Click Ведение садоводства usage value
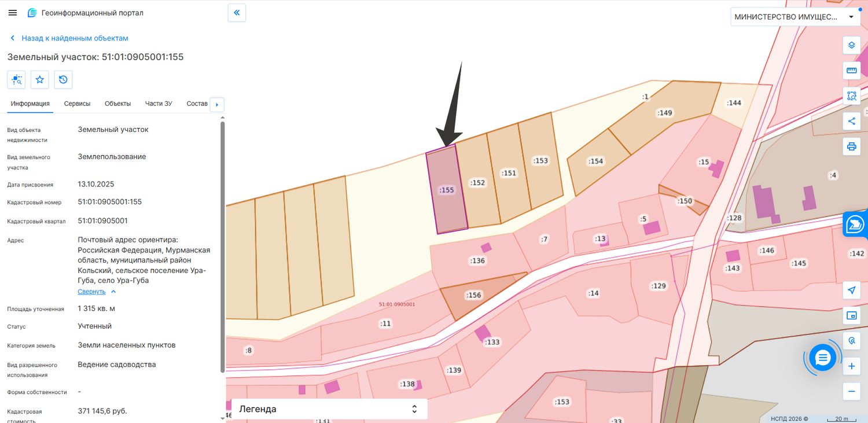The width and height of the screenshot is (868, 423). coord(117,365)
